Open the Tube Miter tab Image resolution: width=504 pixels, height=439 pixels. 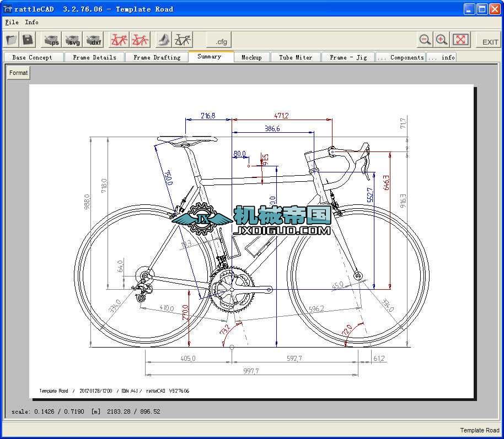click(296, 57)
